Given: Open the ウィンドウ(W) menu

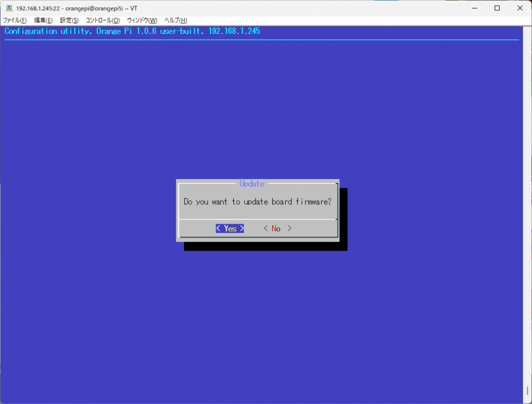Looking at the screenshot, I should [142, 20].
